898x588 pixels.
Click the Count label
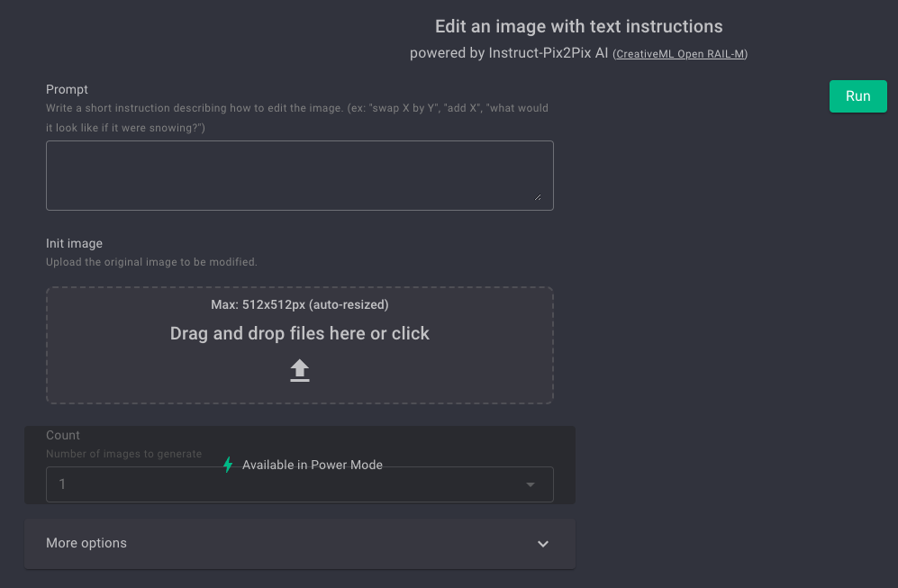click(x=62, y=435)
